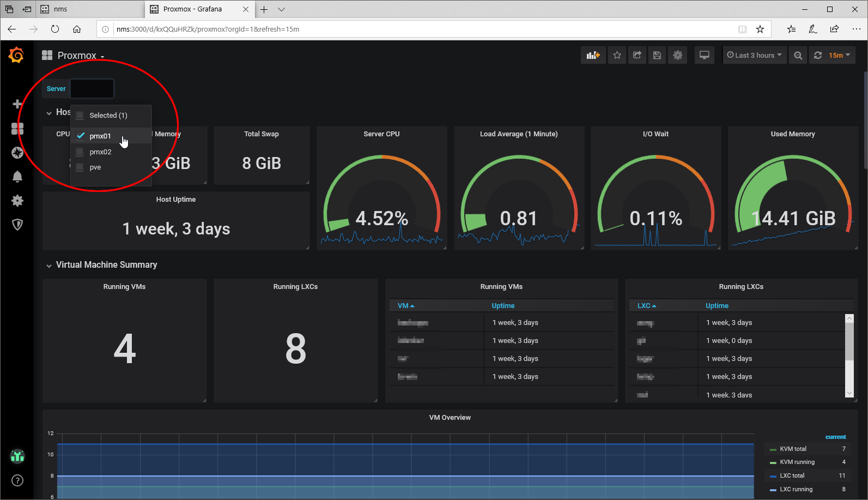Image resolution: width=868 pixels, height=500 pixels.
Task: Click Running LXCs table scrollbar down arrow
Action: pos(849,393)
